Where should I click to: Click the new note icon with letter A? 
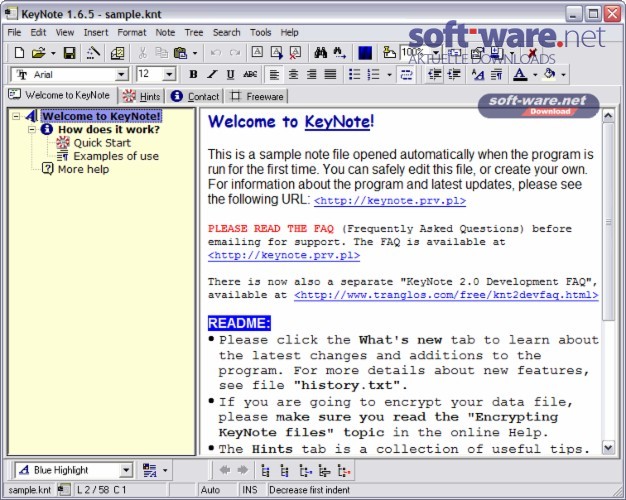pos(257,53)
